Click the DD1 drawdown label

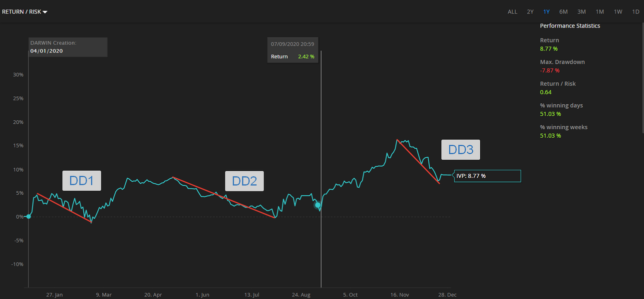tap(82, 181)
